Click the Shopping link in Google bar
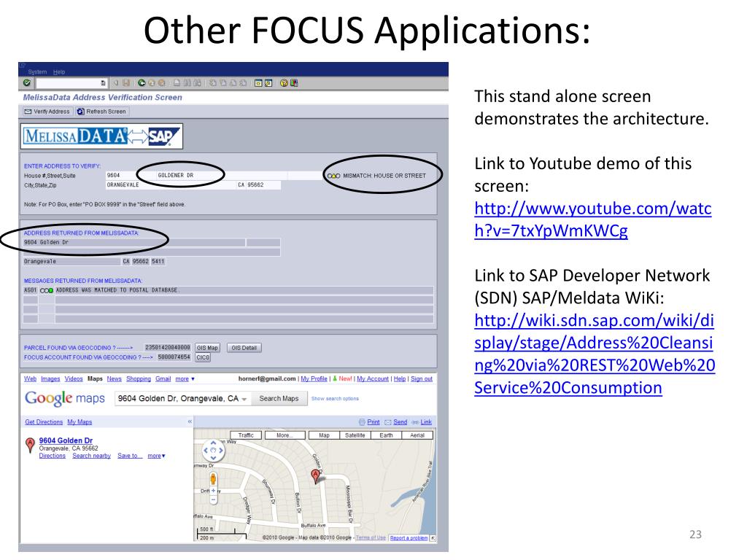This screenshot has height=560, width=747. click(x=139, y=378)
